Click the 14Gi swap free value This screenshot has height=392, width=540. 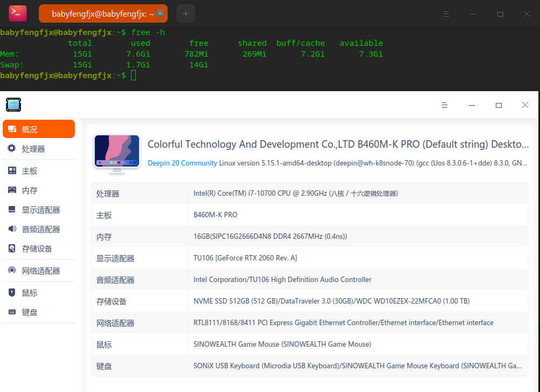coord(199,65)
